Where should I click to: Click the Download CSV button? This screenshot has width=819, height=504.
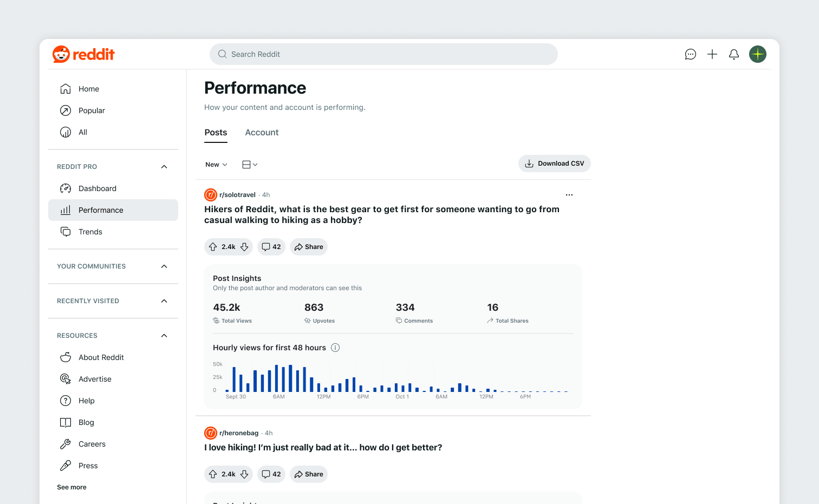click(x=555, y=163)
